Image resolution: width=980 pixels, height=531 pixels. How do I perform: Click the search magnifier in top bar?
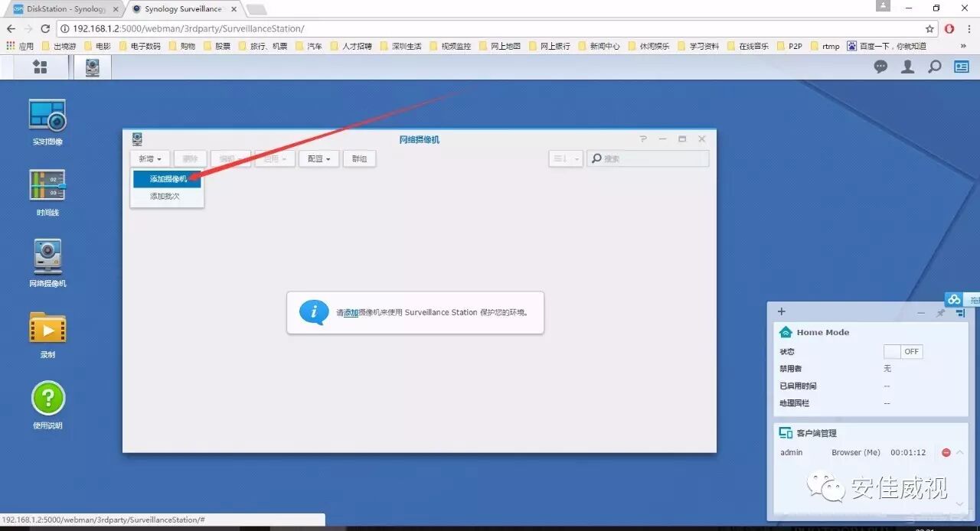point(935,67)
